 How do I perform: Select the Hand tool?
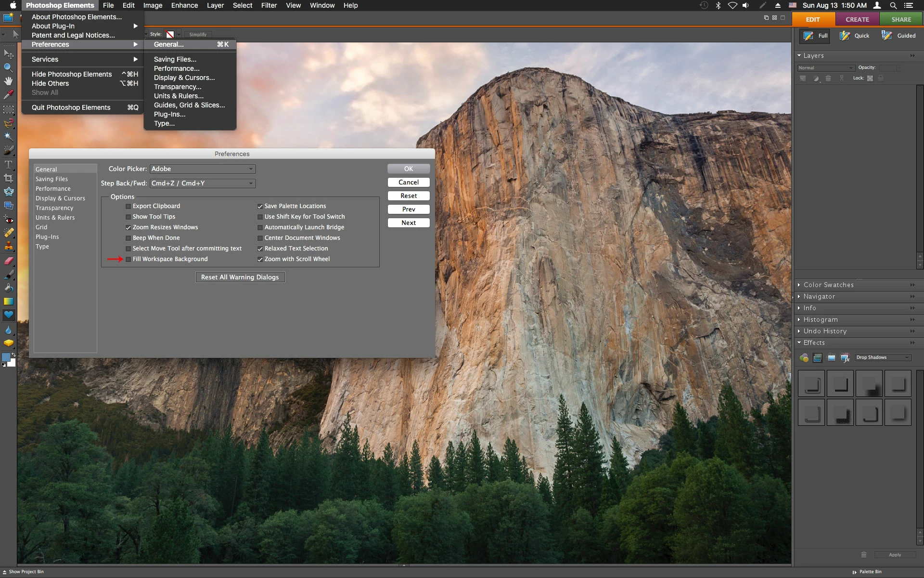coord(8,81)
